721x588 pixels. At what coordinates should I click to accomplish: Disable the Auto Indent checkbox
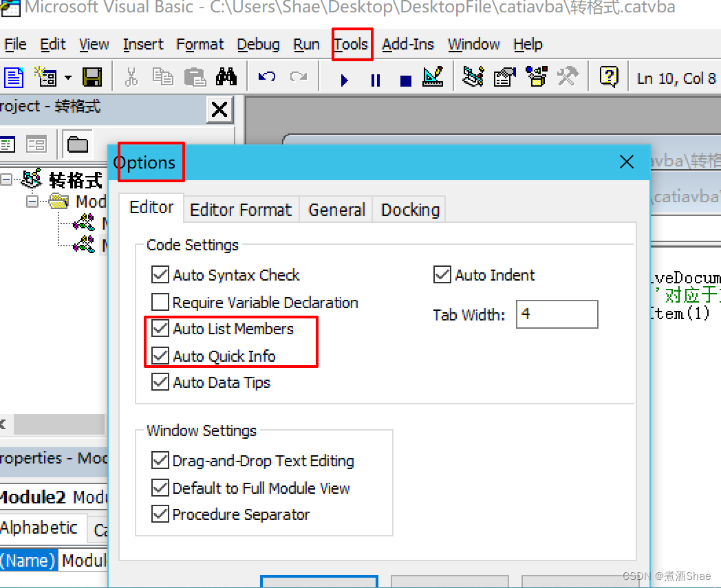pos(442,275)
